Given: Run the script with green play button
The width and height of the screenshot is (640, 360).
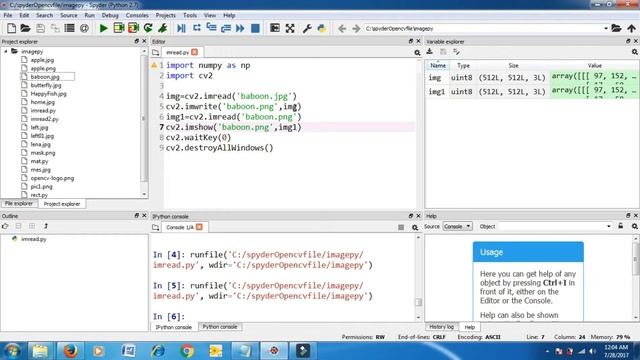Looking at the screenshot, I should click(103, 28).
